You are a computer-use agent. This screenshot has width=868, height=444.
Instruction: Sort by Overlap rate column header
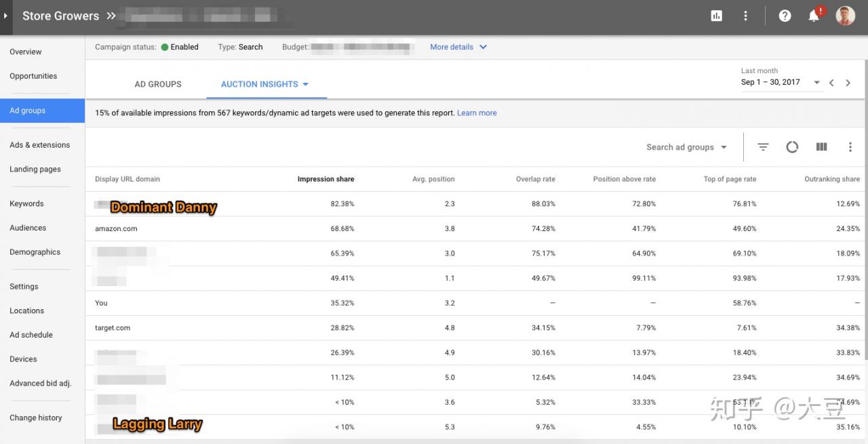[x=535, y=179]
